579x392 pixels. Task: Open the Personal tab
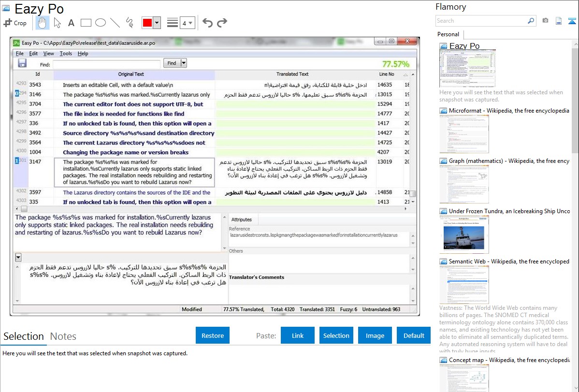click(449, 34)
